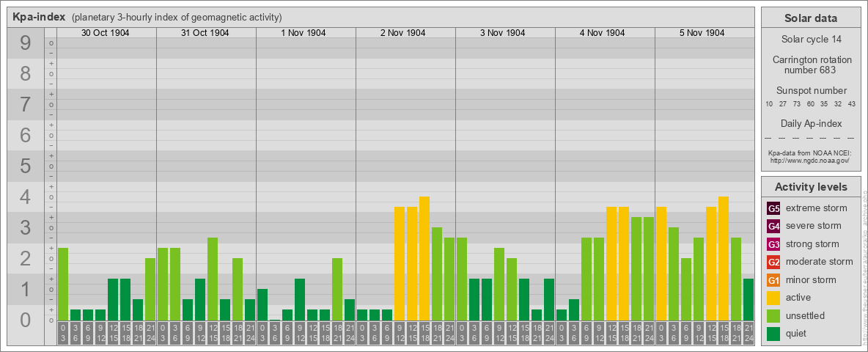Click sunspot number value 60
Screen dimensions: 868x352
coord(810,104)
